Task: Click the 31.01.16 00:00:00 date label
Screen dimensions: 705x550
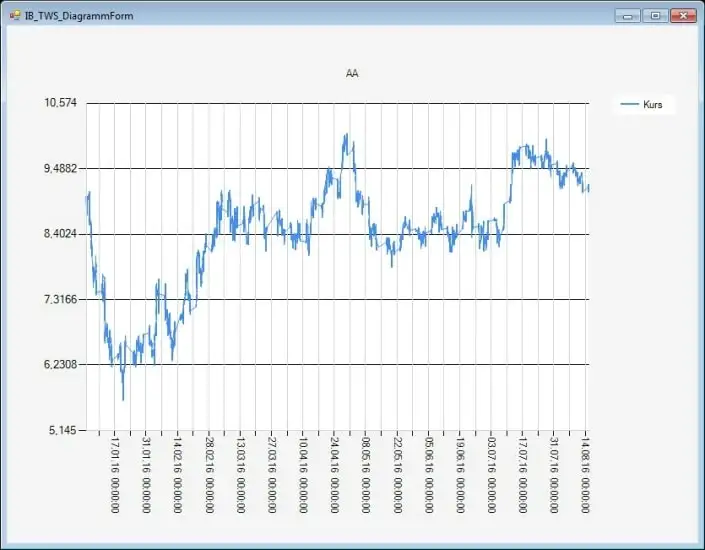Action: 146,475
